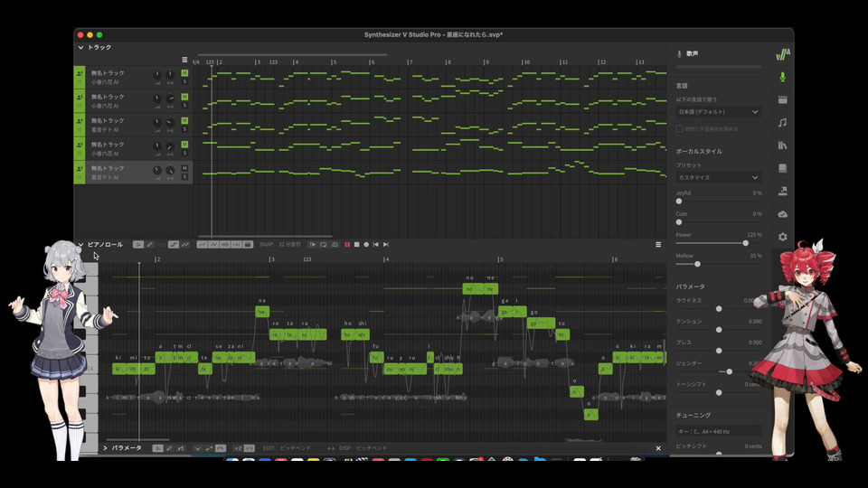Select the pointer tool in piano roll toolbar
The width and height of the screenshot is (868, 488).
(x=137, y=245)
